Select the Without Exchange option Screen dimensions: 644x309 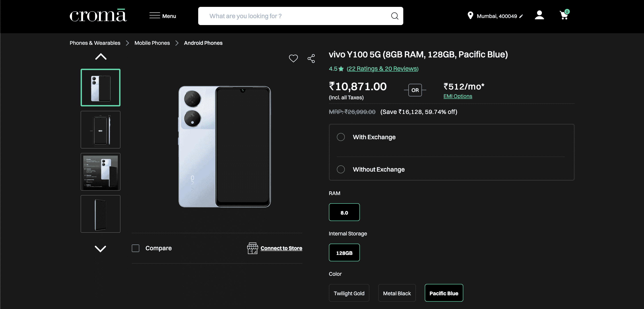coord(341,169)
